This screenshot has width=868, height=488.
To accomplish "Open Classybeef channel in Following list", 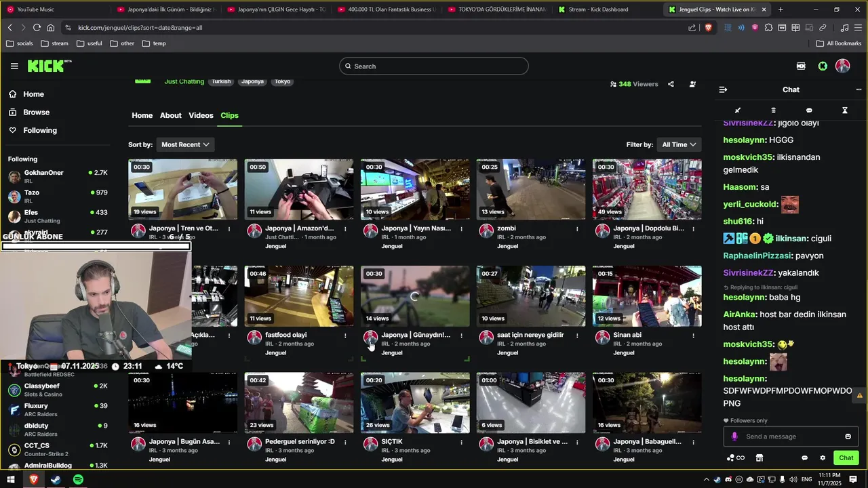I will (58, 390).
